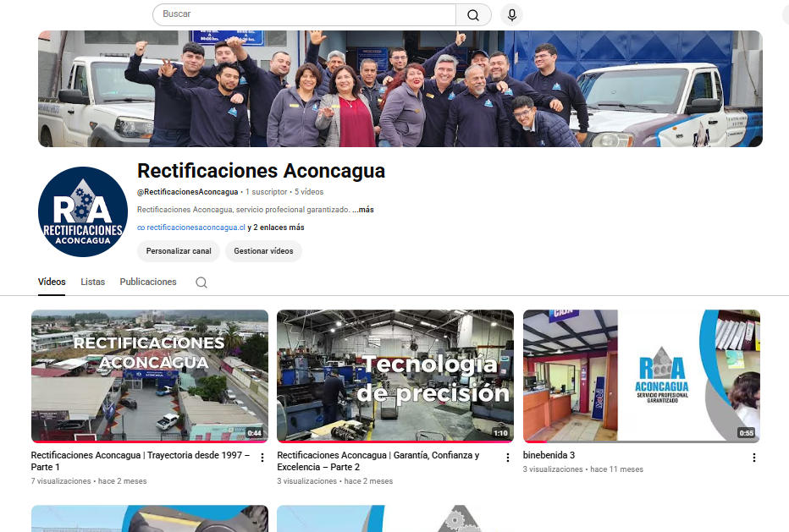Show the 'y 2 enlaces más' links

(276, 228)
